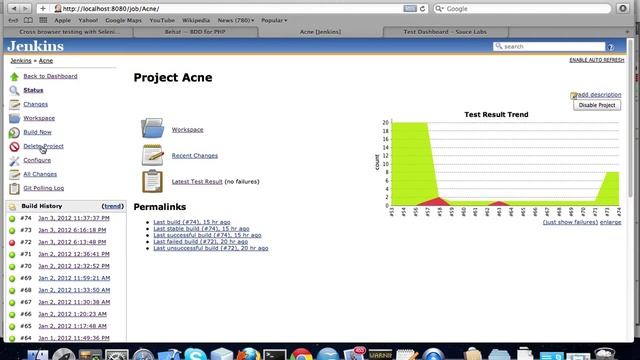The image size is (640, 360).
Task: Click the Workspace folder icon in sidebar
Action: (x=14, y=118)
